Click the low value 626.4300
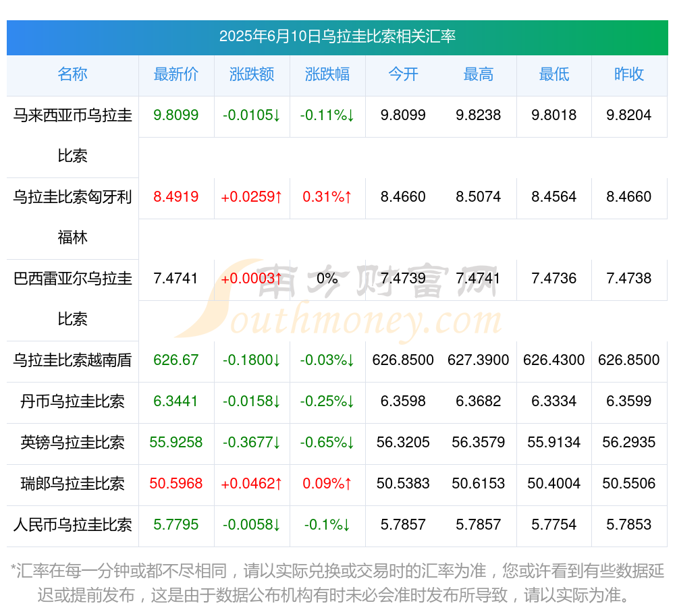This screenshot has height=616, width=675. [x=554, y=360]
